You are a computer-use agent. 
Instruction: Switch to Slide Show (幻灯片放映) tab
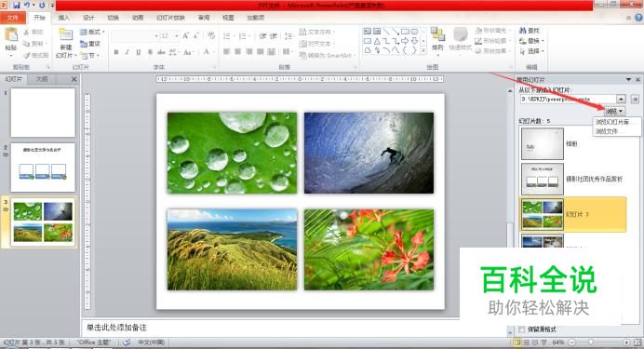[170, 18]
